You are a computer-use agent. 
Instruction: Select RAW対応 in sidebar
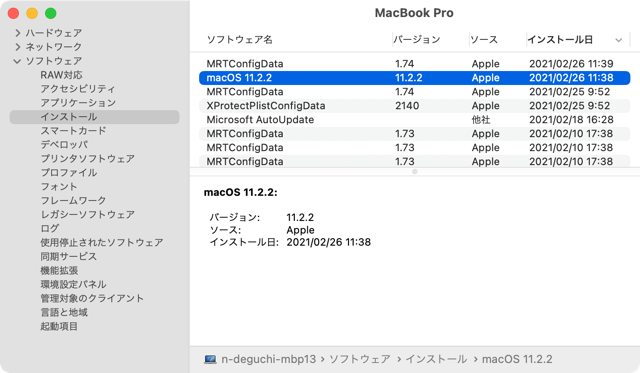pos(61,75)
